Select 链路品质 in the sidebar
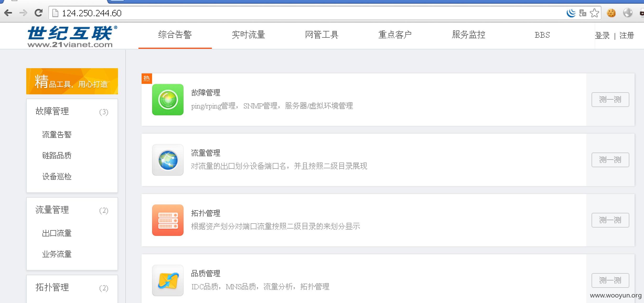 coord(57,155)
